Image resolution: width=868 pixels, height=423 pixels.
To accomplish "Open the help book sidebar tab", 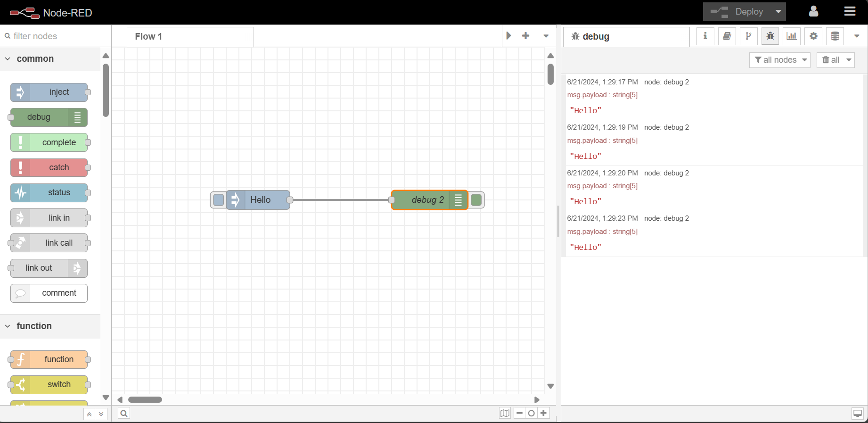I will coord(727,36).
